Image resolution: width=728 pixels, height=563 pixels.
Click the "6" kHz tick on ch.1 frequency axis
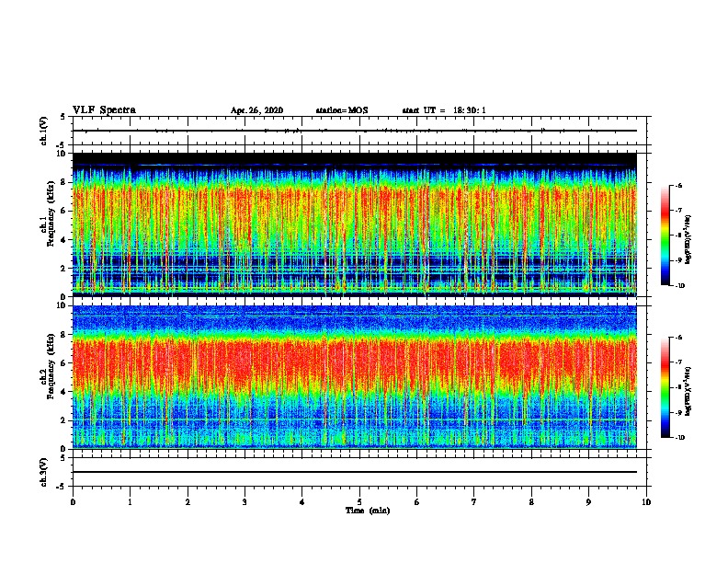click(x=64, y=211)
